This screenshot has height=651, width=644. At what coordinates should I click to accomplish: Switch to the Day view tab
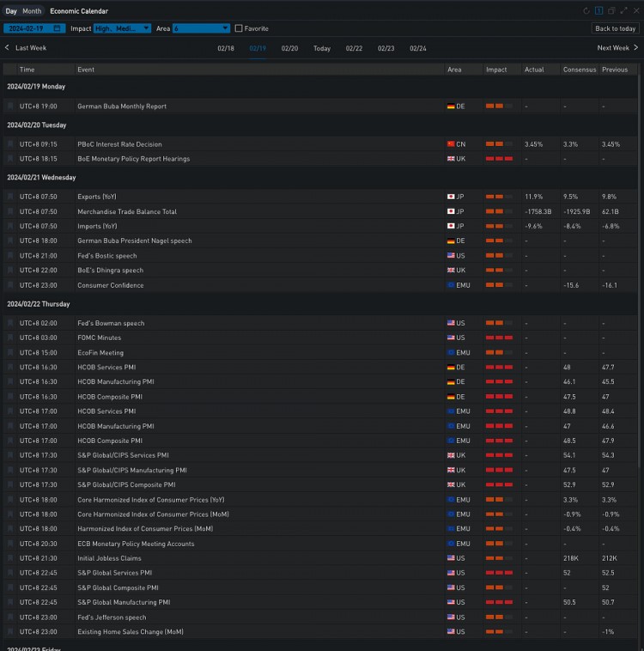click(11, 11)
